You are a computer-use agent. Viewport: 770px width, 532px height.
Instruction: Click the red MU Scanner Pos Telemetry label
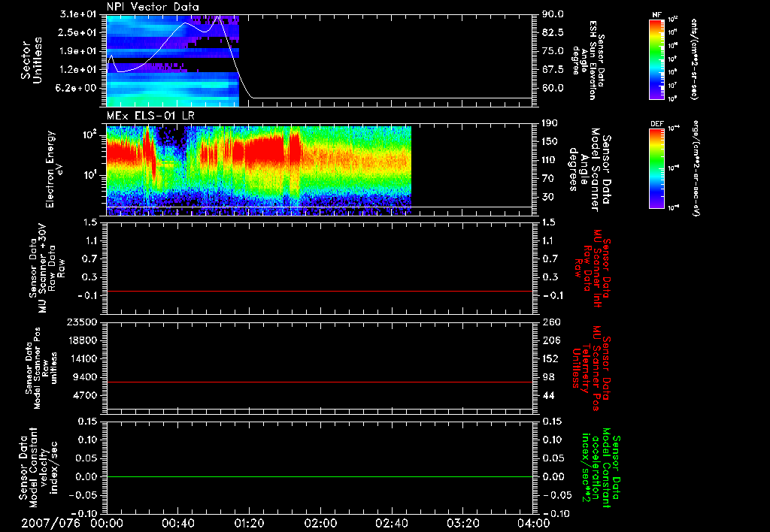pos(591,368)
